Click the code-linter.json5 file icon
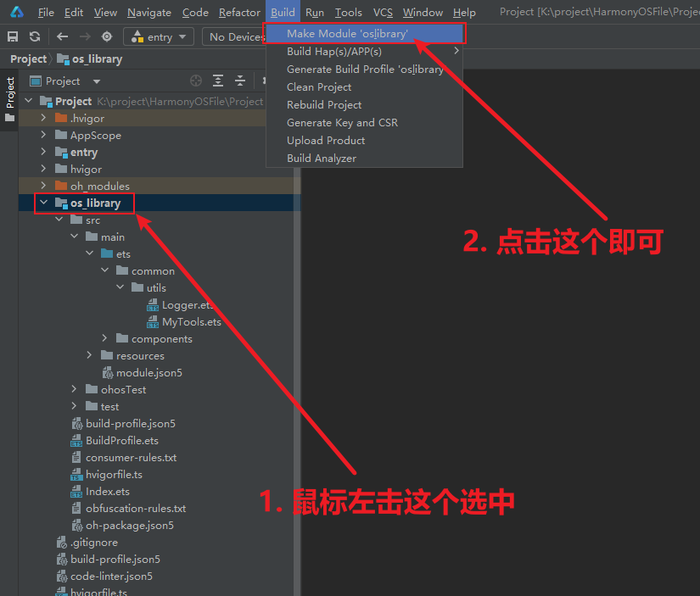The image size is (700, 596). (x=62, y=577)
